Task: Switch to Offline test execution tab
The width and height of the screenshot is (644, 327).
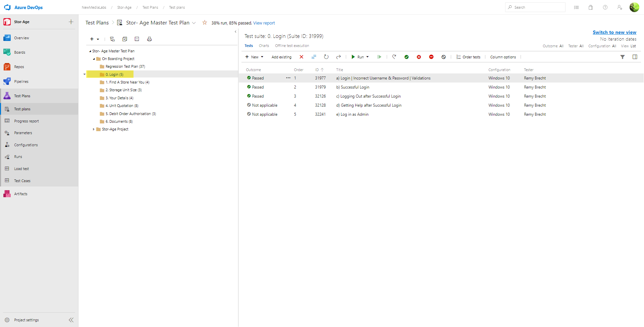Action: [x=292, y=46]
